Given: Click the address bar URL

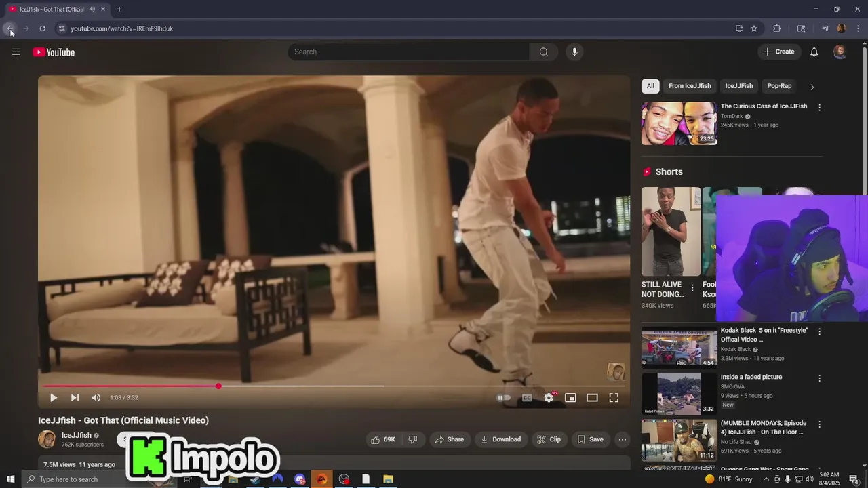Looking at the screenshot, I should pyautogui.click(x=122, y=28).
